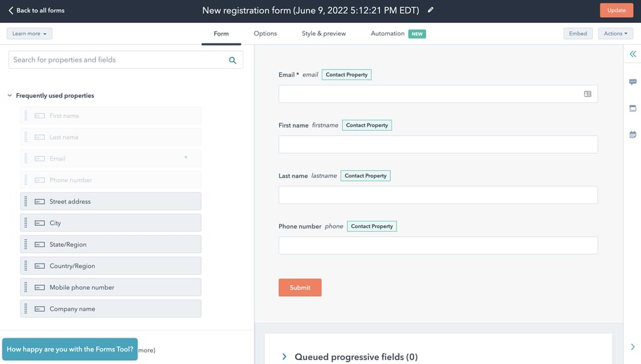641x364 pixels.
Task: Click Contact Property tag beside Last name
Action: coord(366,175)
